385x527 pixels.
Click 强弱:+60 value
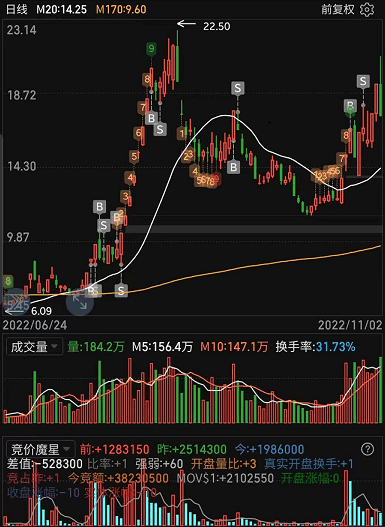[x=159, y=464]
